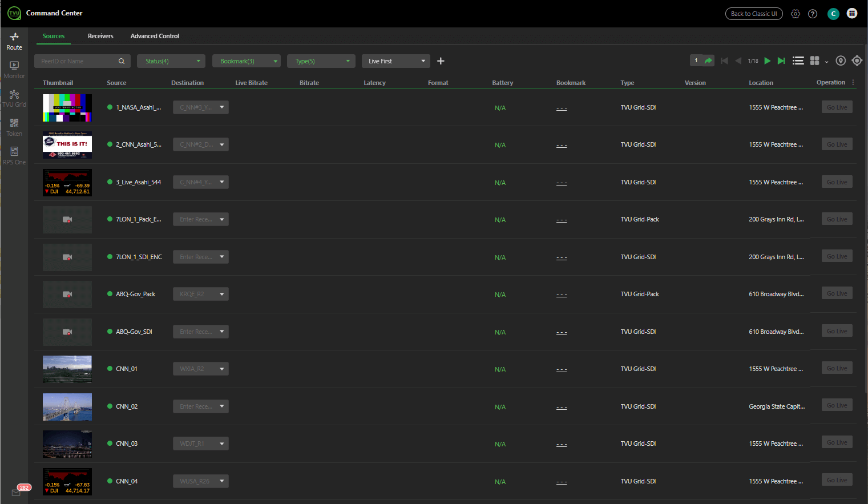
Task: Show the map location pin view
Action: [x=841, y=61]
